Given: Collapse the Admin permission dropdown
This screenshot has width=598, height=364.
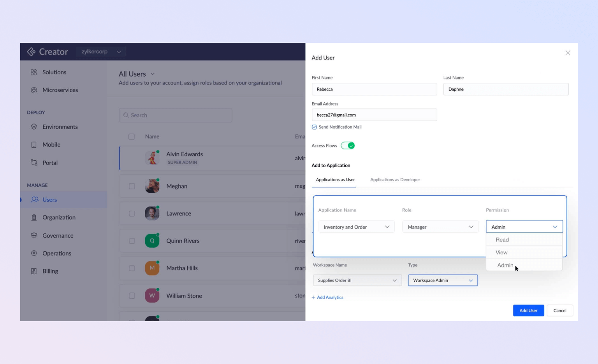Looking at the screenshot, I should point(524,227).
